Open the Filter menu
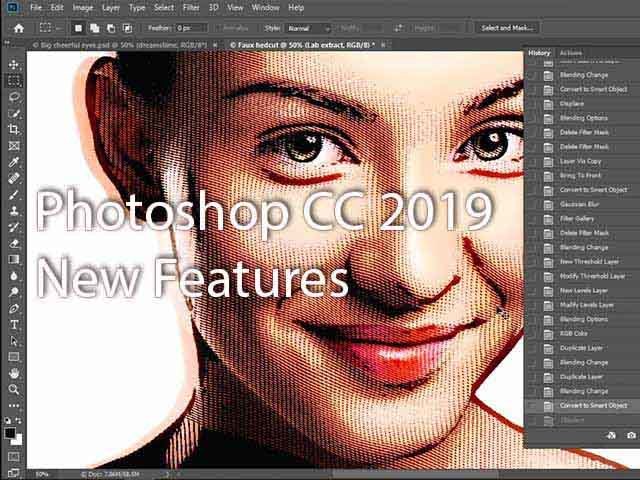 [x=193, y=7]
